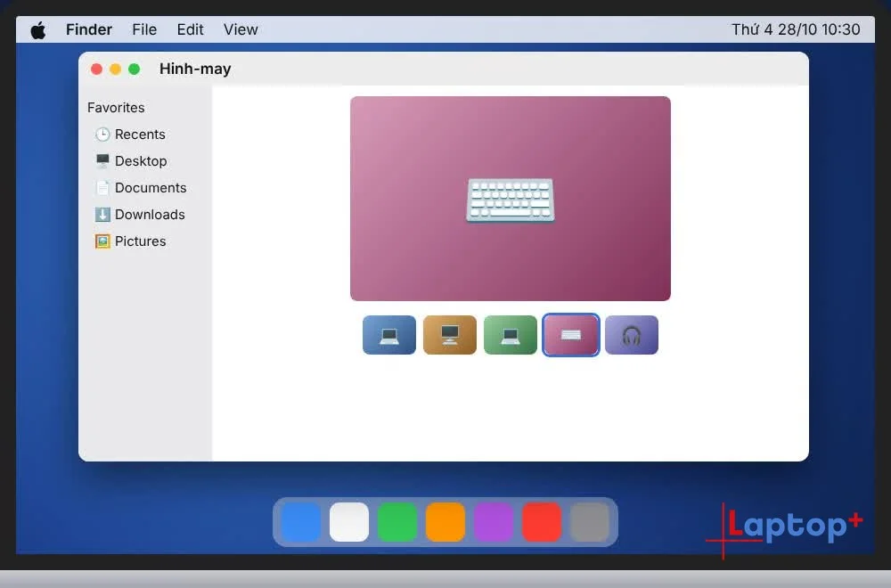
Task: Open the orange Dock app
Action: point(445,521)
